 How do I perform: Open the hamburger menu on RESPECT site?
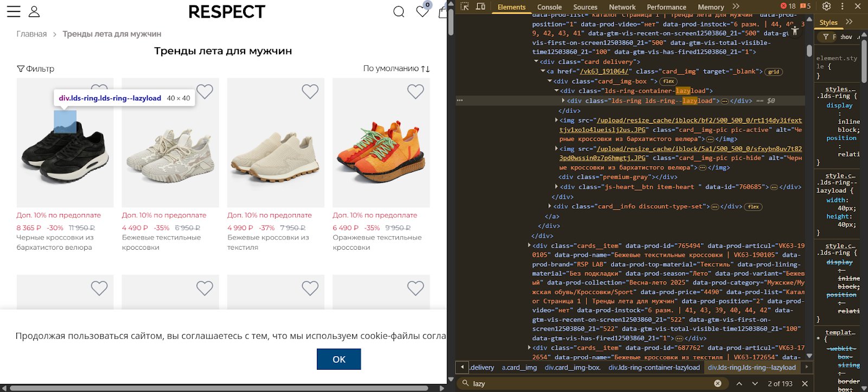[14, 11]
